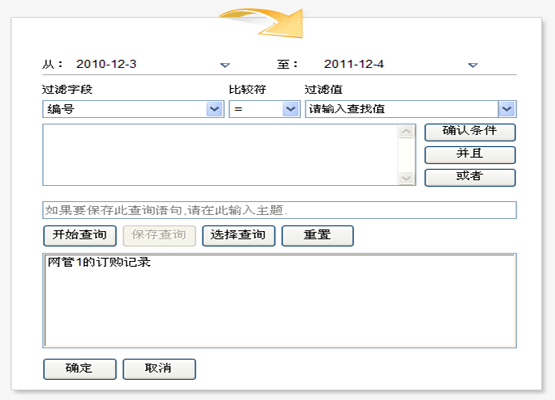Click the 请输入查找值 filter value field
The image size is (555, 400).
click(402, 109)
